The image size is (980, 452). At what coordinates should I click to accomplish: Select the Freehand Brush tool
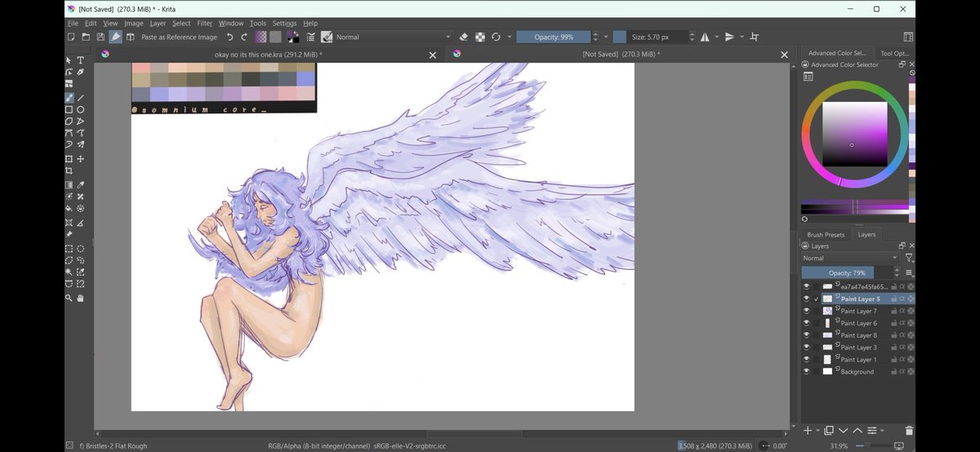click(69, 98)
